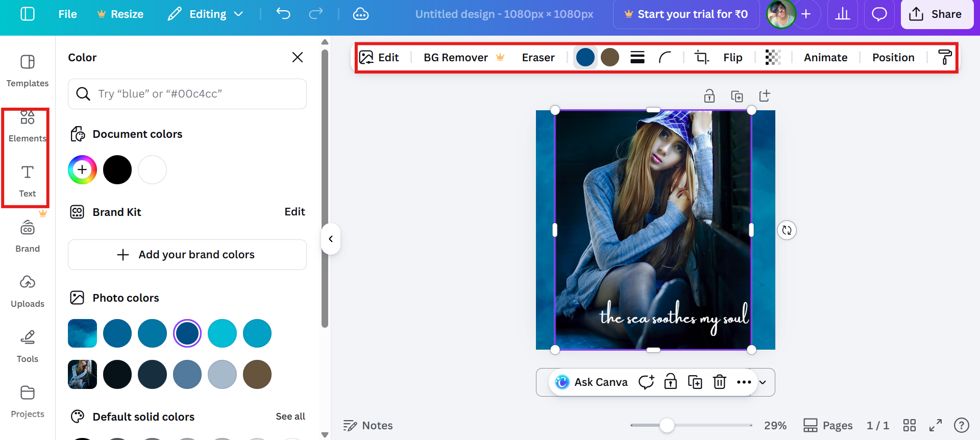This screenshot has height=440, width=980.
Task: Click the Animate button
Action: (x=825, y=58)
